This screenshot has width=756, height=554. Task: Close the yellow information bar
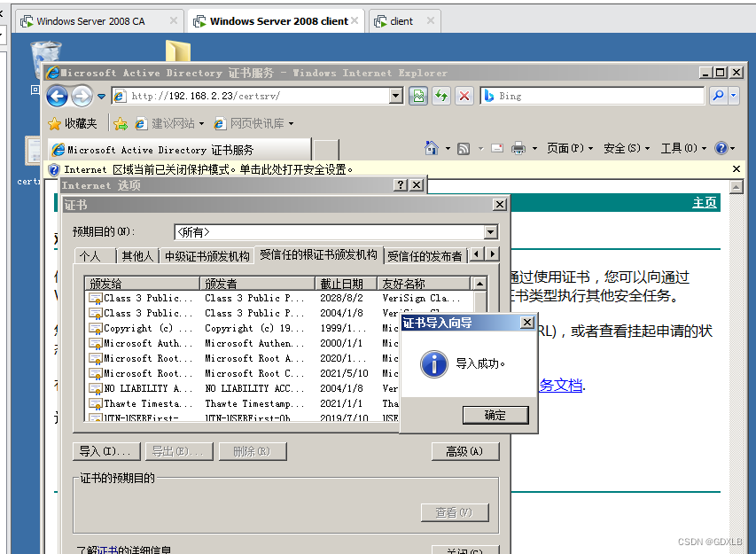737,168
